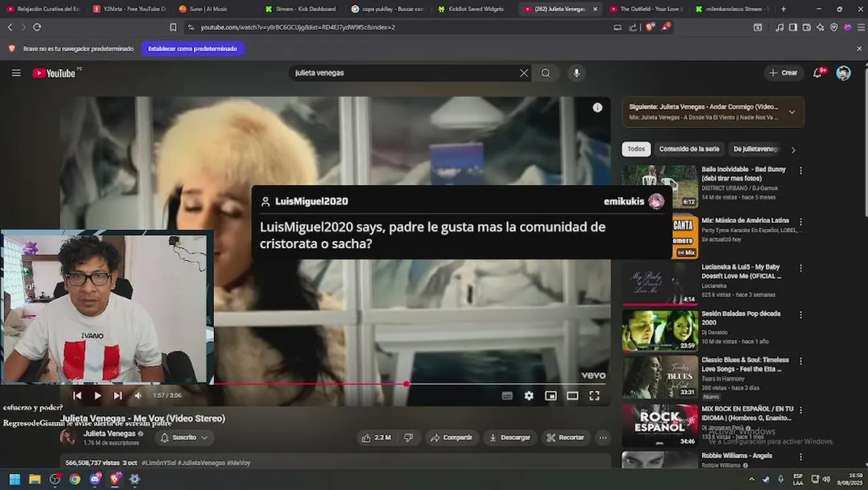Image resolution: width=868 pixels, height=490 pixels.
Task: Open the account avatar menu
Action: click(843, 73)
